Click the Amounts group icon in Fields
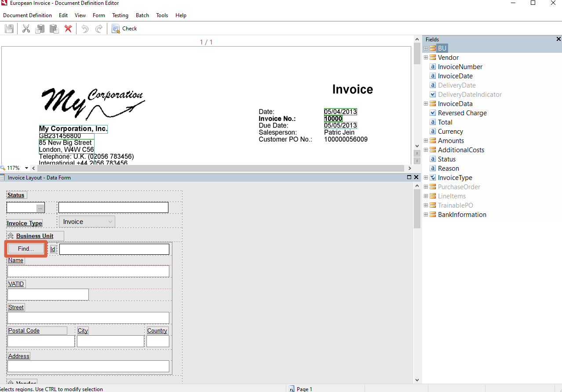 tap(433, 141)
